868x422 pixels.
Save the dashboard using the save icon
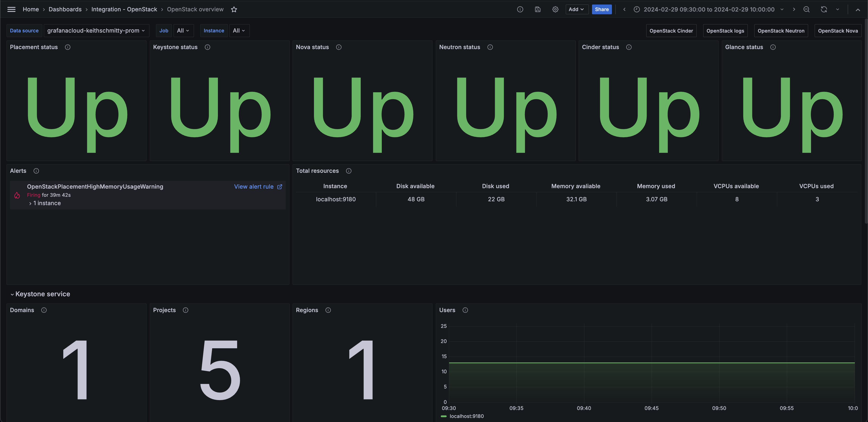(538, 9)
